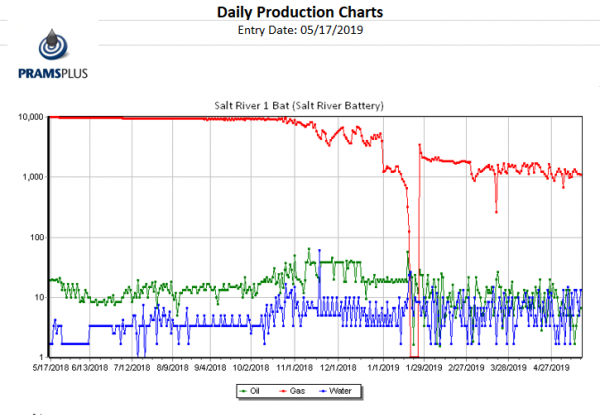Click the 1,000 y-axis label
This screenshot has height=418, width=600.
pyautogui.click(x=33, y=177)
